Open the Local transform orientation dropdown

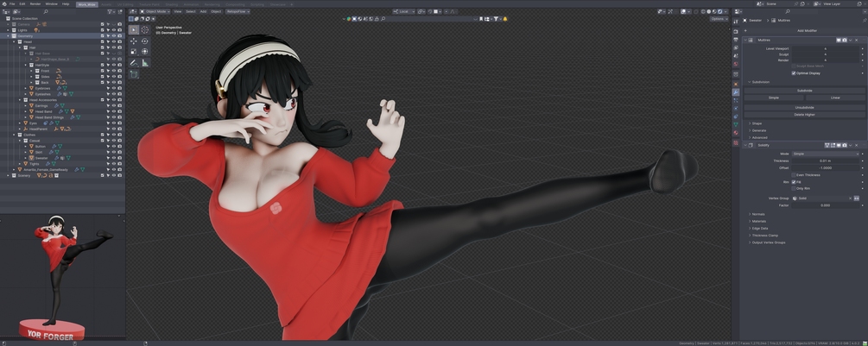point(403,11)
